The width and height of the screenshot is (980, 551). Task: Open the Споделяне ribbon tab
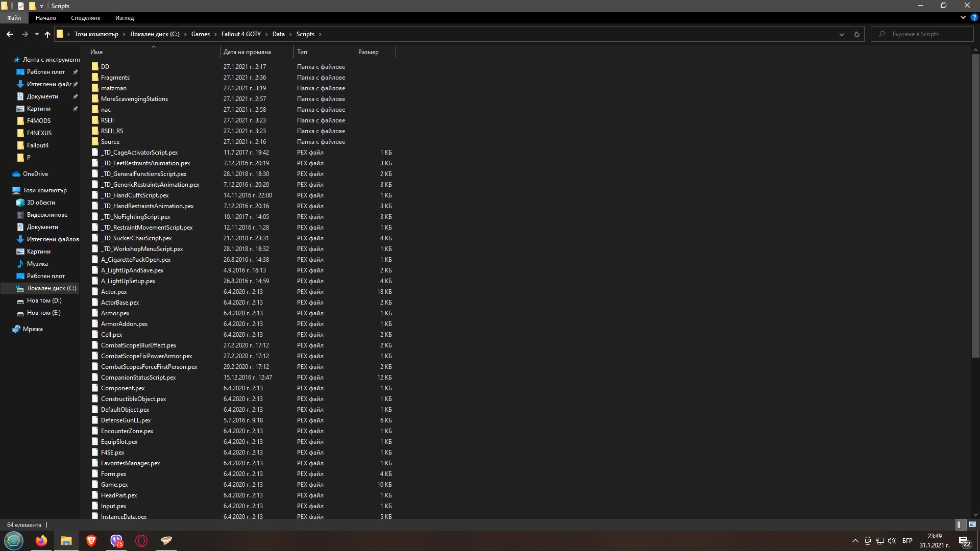pyautogui.click(x=85, y=18)
